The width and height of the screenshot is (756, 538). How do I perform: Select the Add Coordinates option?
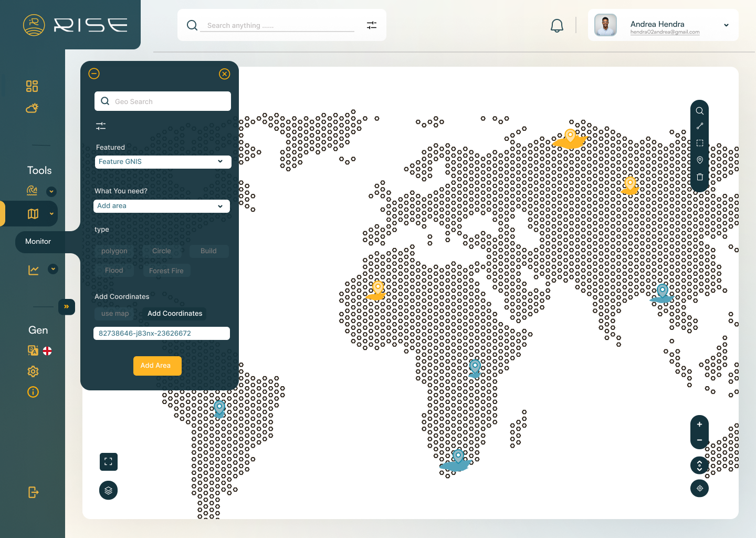point(175,314)
